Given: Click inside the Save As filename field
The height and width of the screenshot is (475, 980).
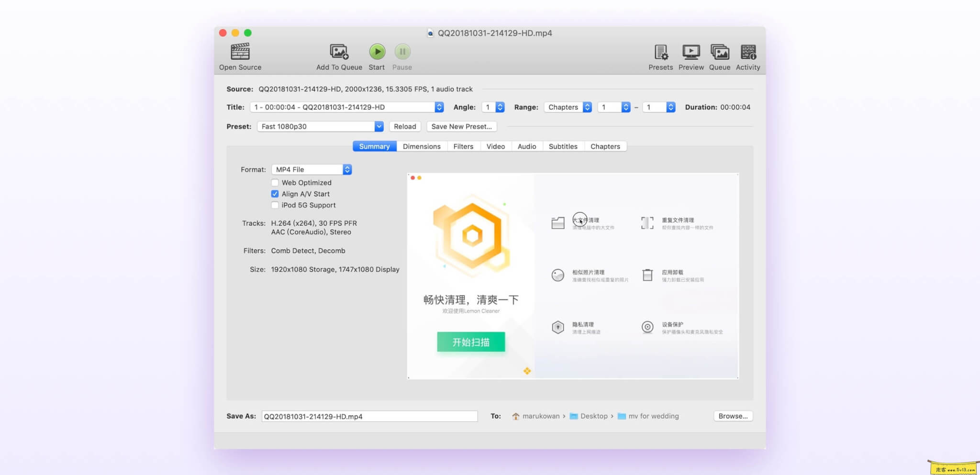Looking at the screenshot, I should pos(368,416).
